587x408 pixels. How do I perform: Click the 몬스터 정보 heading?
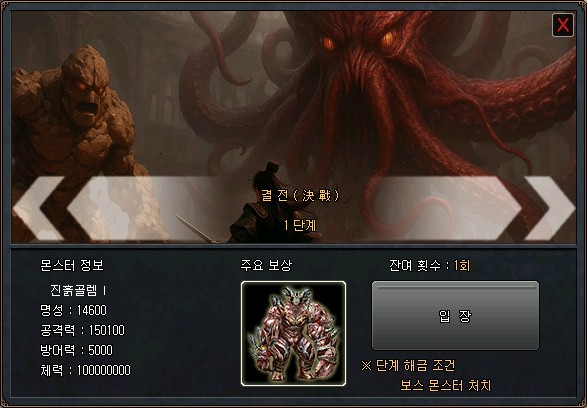coord(72,265)
